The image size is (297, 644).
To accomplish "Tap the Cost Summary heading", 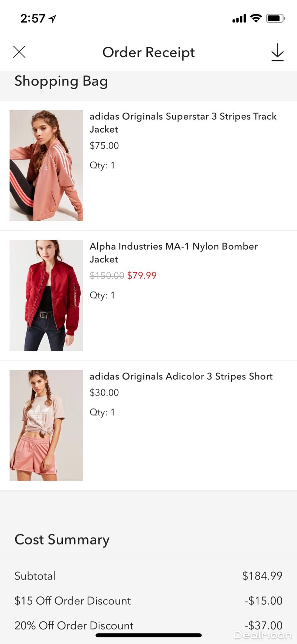I will pos(62,540).
